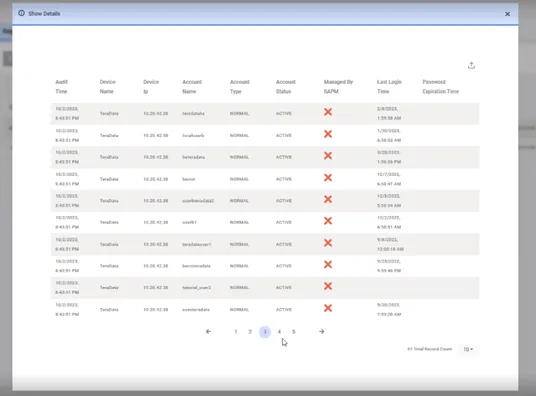
Task: Open page 2 of the results
Action: pos(250,332)
